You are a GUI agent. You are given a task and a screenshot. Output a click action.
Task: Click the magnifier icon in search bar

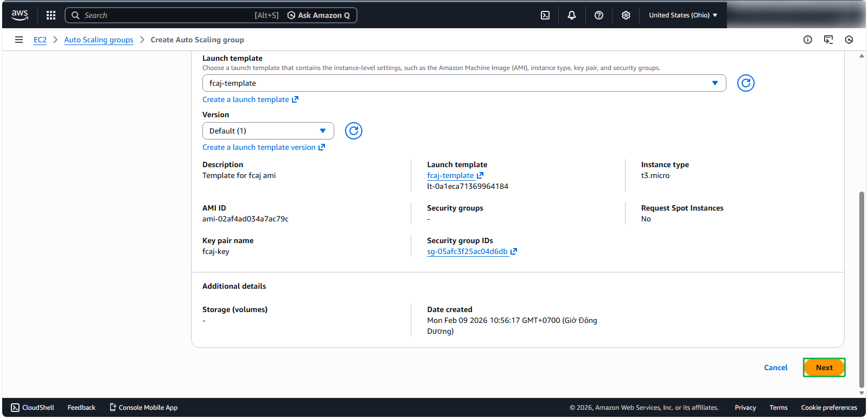[x=75, y=15]
